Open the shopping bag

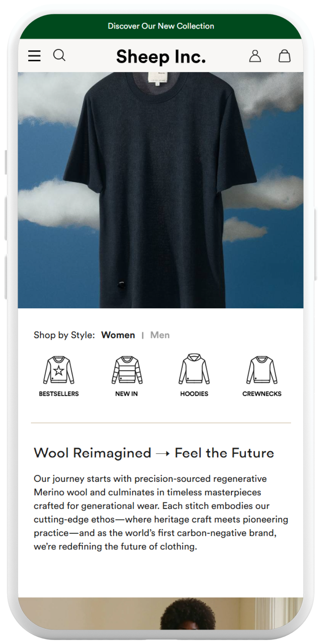285,56
